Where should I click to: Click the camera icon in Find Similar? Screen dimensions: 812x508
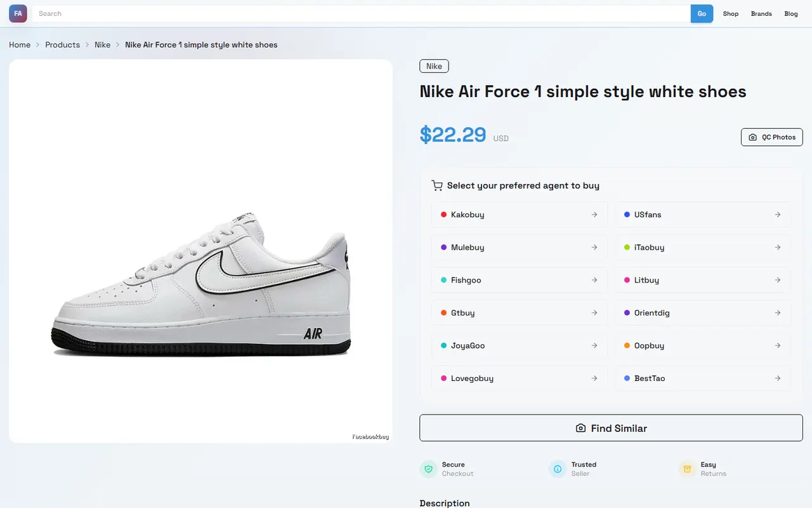[x=580, y=429]
